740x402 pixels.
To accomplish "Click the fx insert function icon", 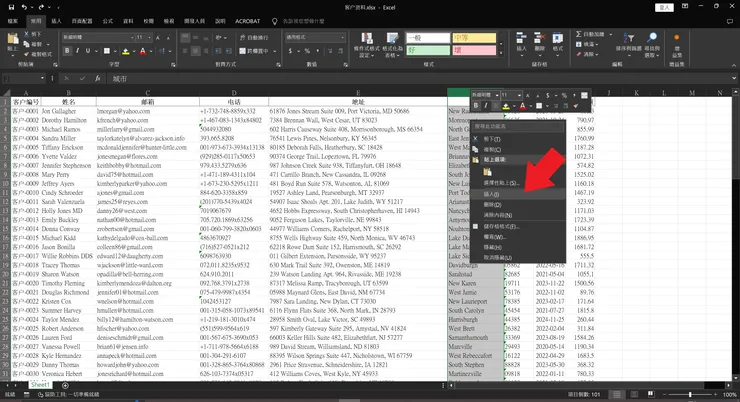I will (97, 79).
